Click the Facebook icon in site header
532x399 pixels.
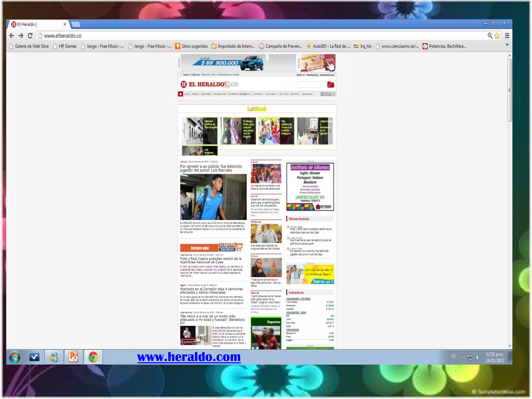coord(322,94)
